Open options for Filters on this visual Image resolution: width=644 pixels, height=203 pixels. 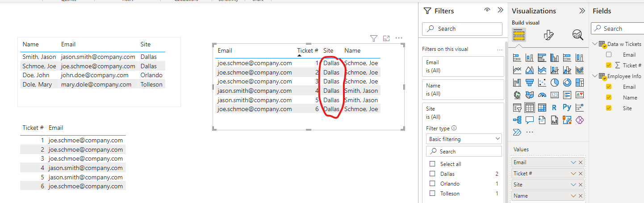point(499,50)
